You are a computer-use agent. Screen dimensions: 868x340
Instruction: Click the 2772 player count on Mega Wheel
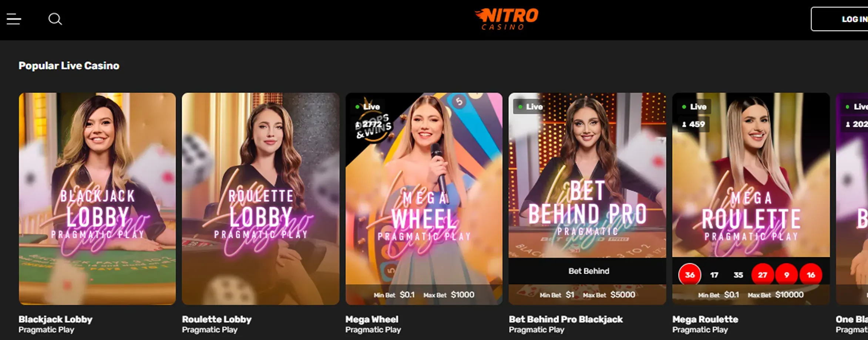pos(369,125)
